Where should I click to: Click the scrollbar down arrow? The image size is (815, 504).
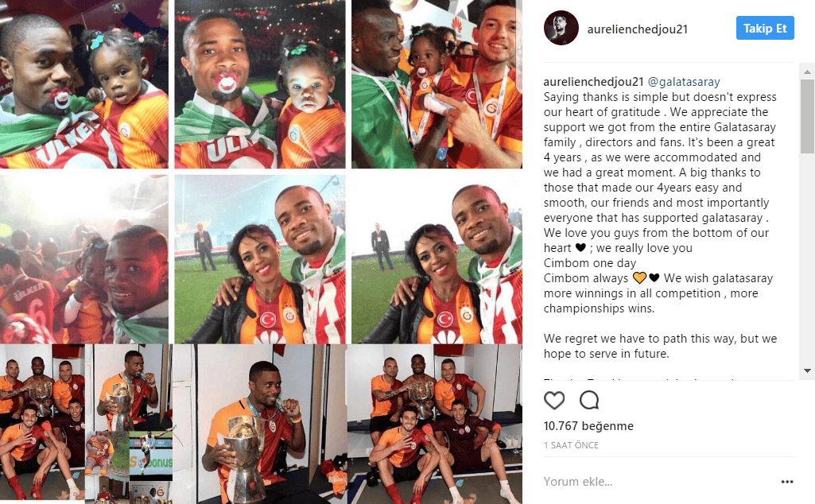[807, 370]
